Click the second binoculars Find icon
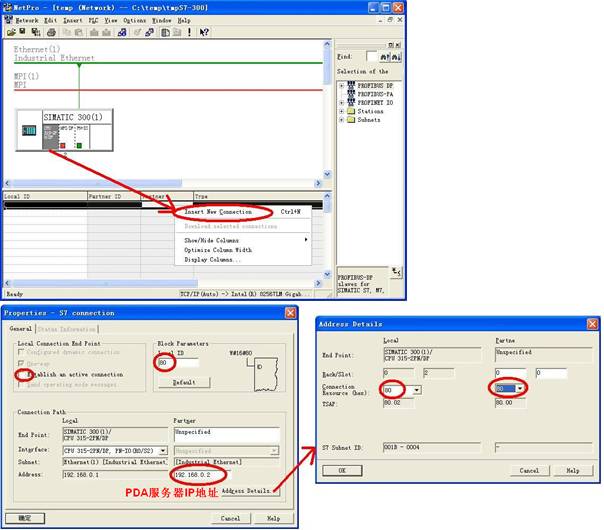This screenshot has height=530, width=604. (396, 57)
